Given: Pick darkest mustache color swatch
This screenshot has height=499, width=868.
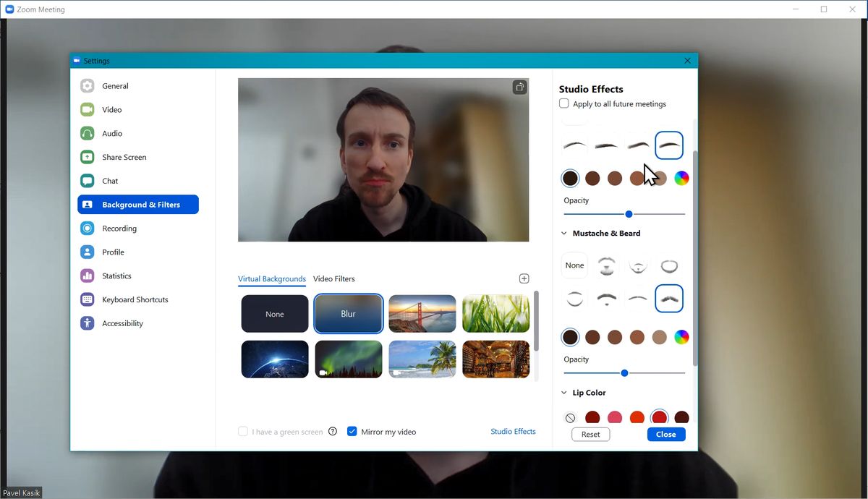Looking at the screenshot, I should 571,337.
